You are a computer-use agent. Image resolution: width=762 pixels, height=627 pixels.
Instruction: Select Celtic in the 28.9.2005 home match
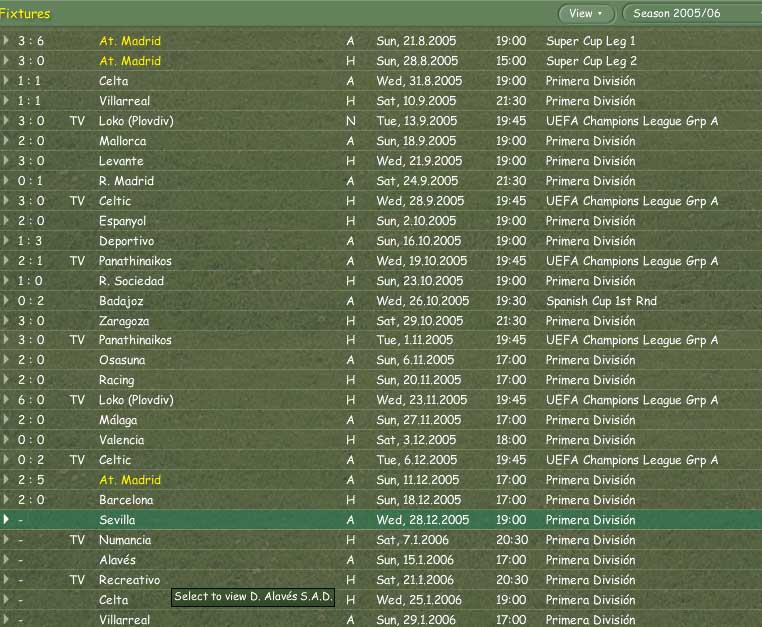115,201
